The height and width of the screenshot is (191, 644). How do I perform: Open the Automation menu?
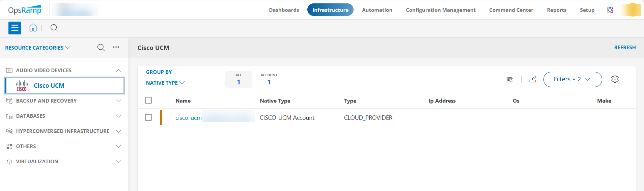(377, 10)
